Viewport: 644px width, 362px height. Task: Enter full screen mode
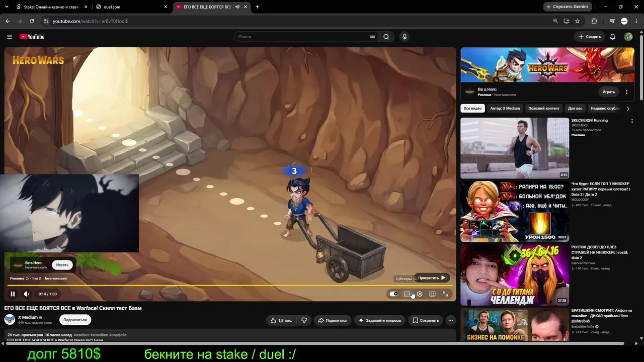click(445, 294)
